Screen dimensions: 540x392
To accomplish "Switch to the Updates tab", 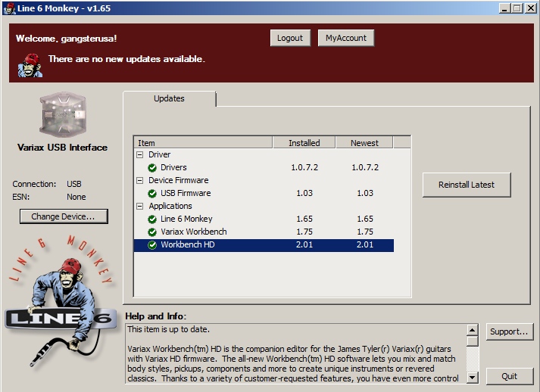I will [x=169, y=98].
